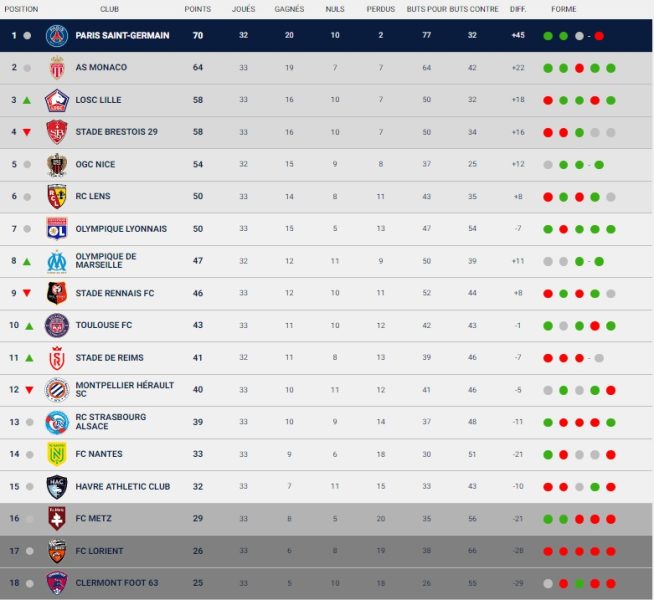Screen dimensions: 654x600
Task: Click the Toulouse FC club crest
Action: tap(57, 326)
